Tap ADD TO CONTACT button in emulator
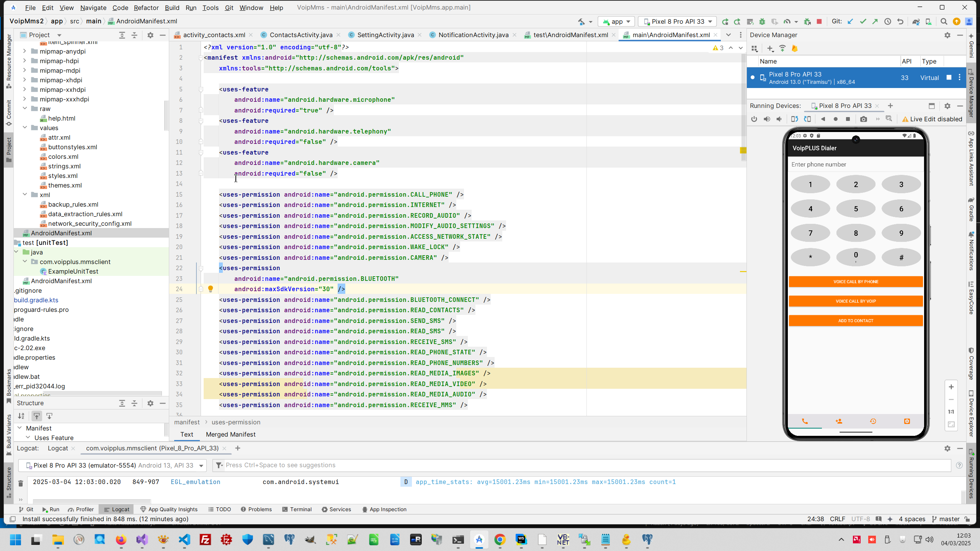 pos(856,321)
